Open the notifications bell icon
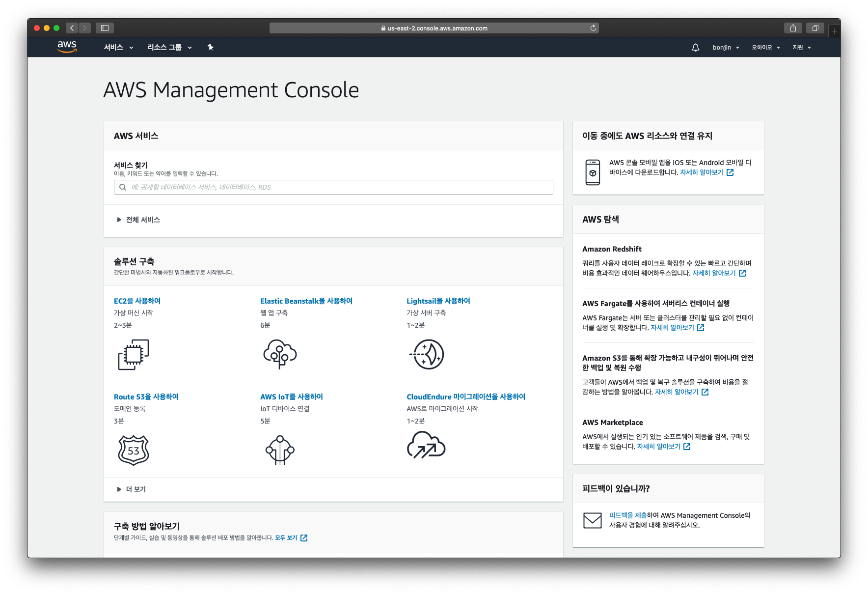The image size is (868, 594). pos(695,48)
